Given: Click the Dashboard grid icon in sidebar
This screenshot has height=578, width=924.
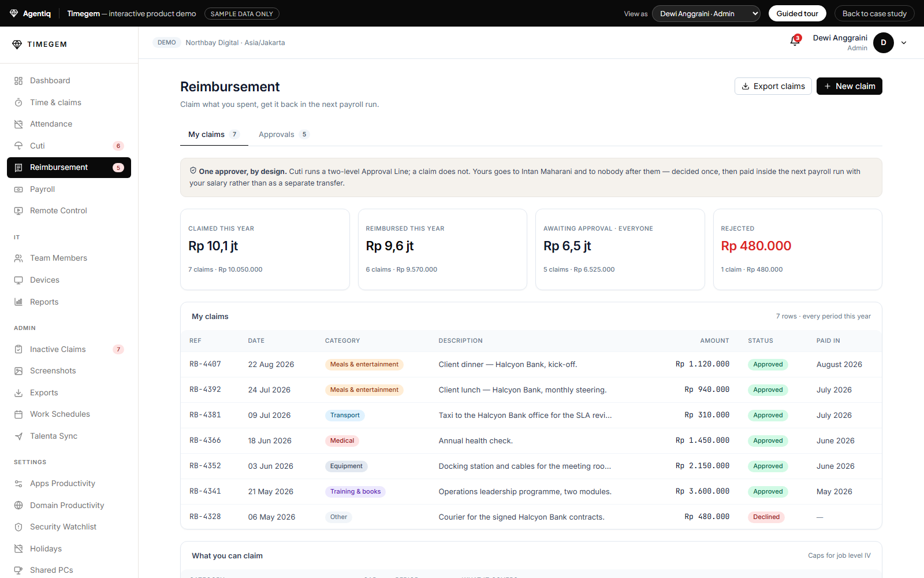Looking at the screenshot, I should [18, 81].
